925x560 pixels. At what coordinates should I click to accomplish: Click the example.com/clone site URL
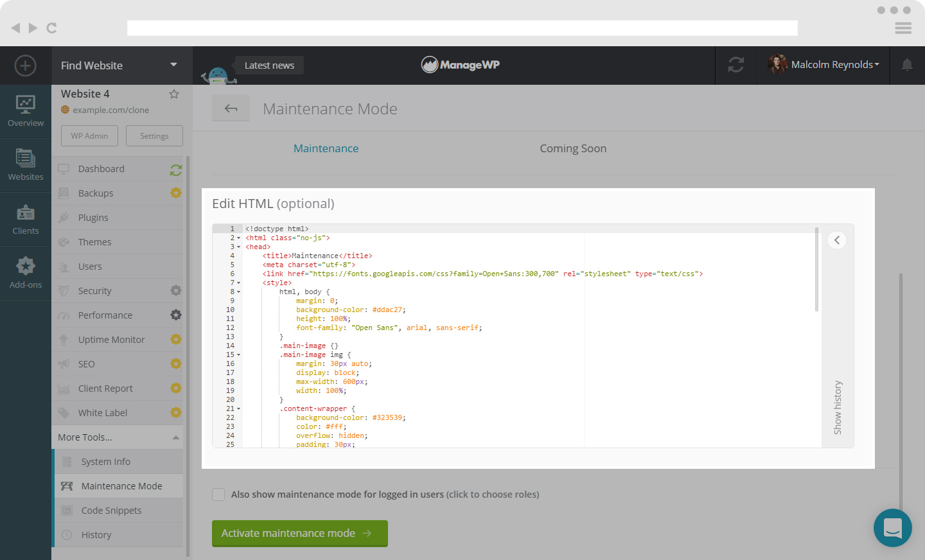[110, 110]
